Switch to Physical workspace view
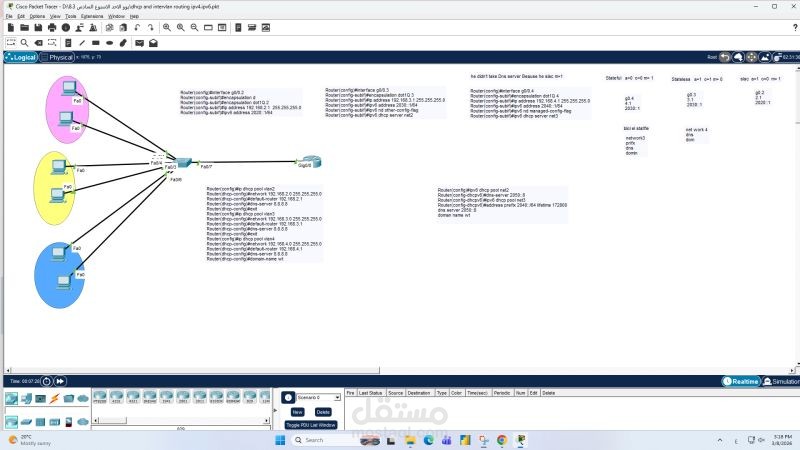 pos(57,57)
